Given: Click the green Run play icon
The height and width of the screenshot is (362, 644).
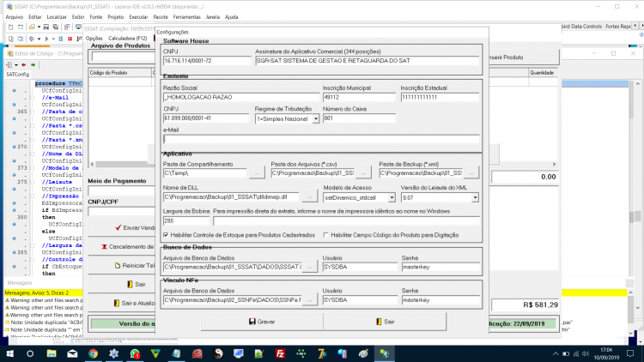Looking at the screenshot, I should [x=46, y=39].
